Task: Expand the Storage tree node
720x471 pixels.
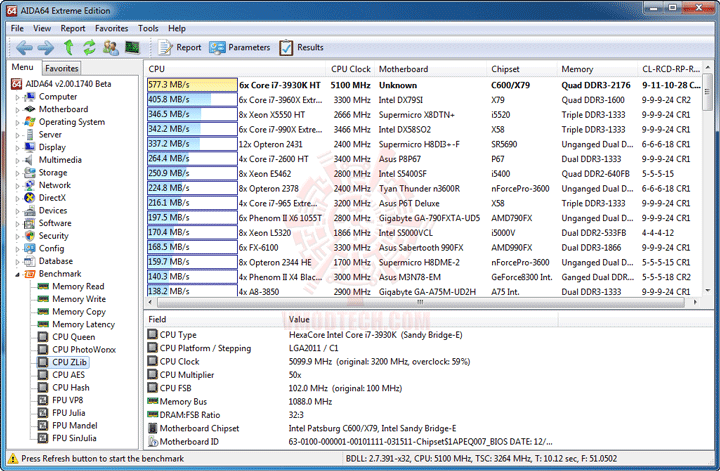Action: [x=17, y=174]
